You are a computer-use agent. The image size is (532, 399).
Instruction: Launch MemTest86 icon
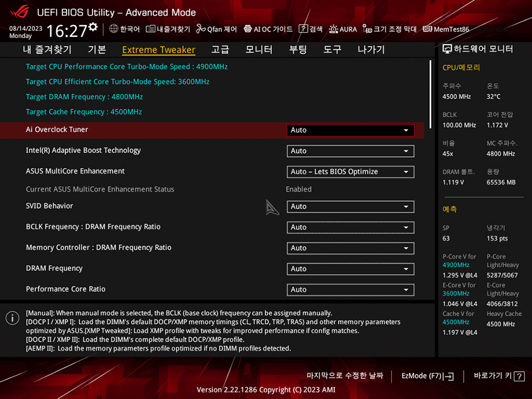click(427, 29)
